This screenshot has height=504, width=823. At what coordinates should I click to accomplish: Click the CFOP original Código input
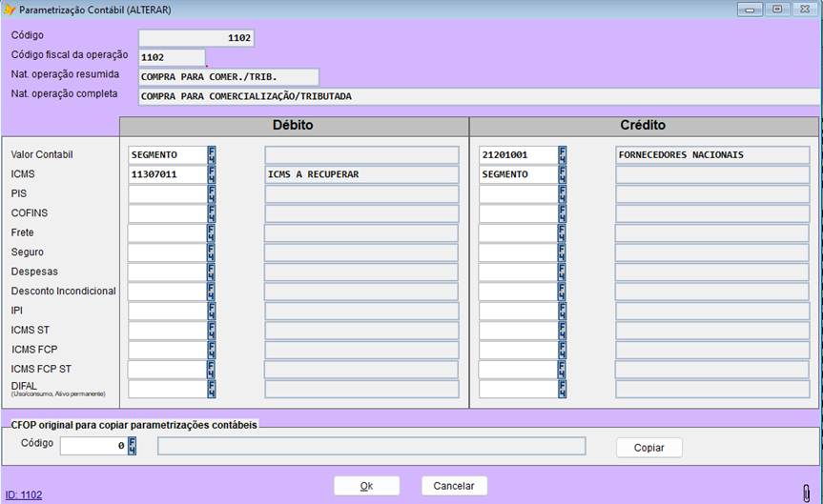pyautogui.click(x=93, y=446)
